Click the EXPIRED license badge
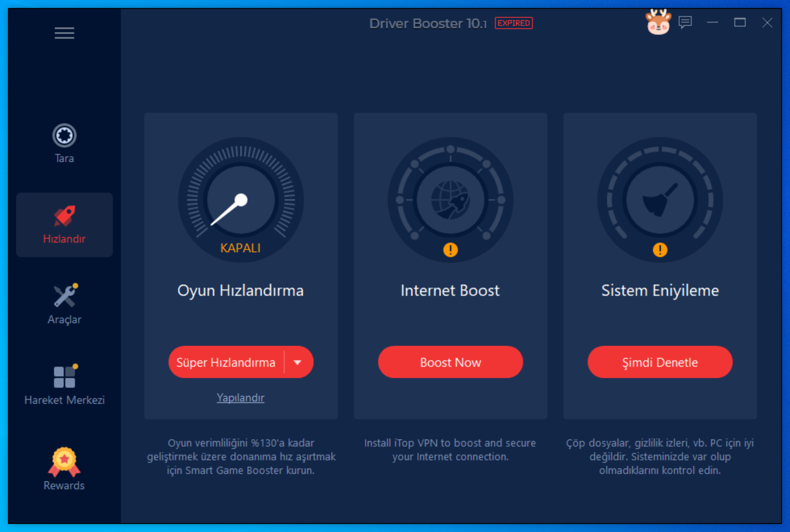Screen dimensions: 790x532 click(514, 23)
